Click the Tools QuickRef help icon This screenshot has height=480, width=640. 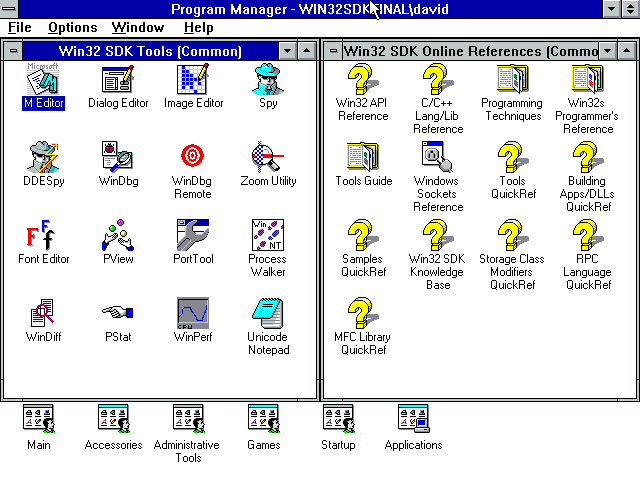coord(513,157)
